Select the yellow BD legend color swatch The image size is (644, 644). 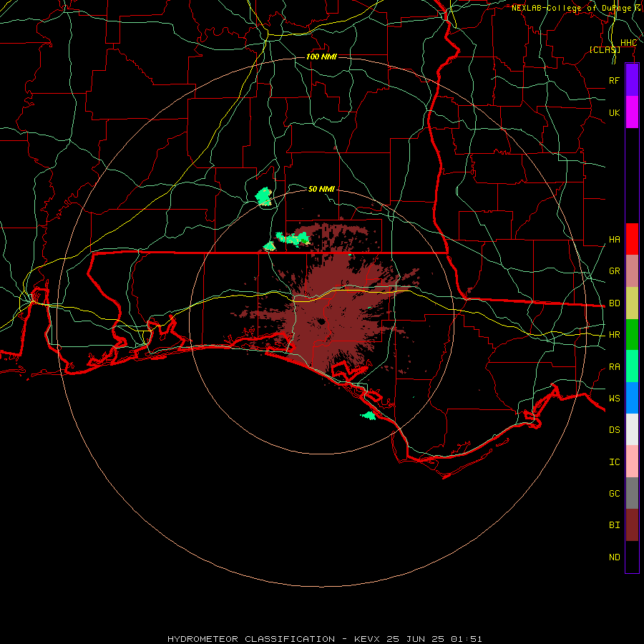click(632, 303)
